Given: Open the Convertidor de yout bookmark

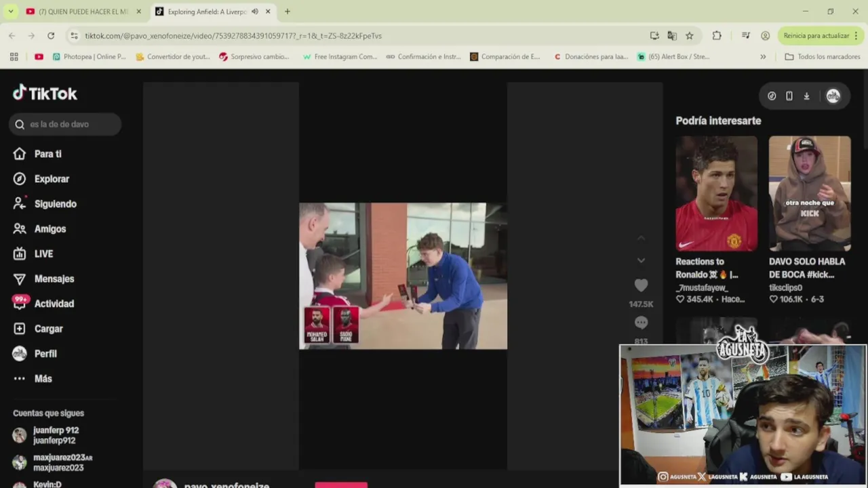Looking at the screenshot, I should (173, 57).
